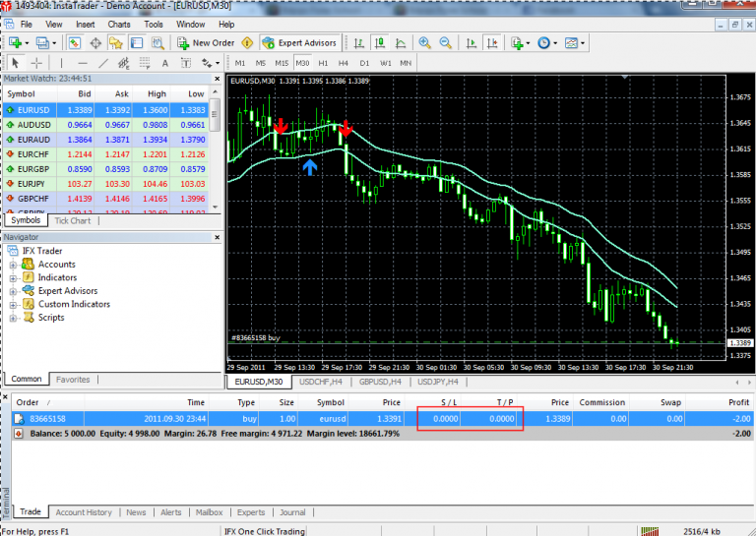Viewport: 756px width, 536px height.
Task: Switch to the Account History tab
Action: 84,512
